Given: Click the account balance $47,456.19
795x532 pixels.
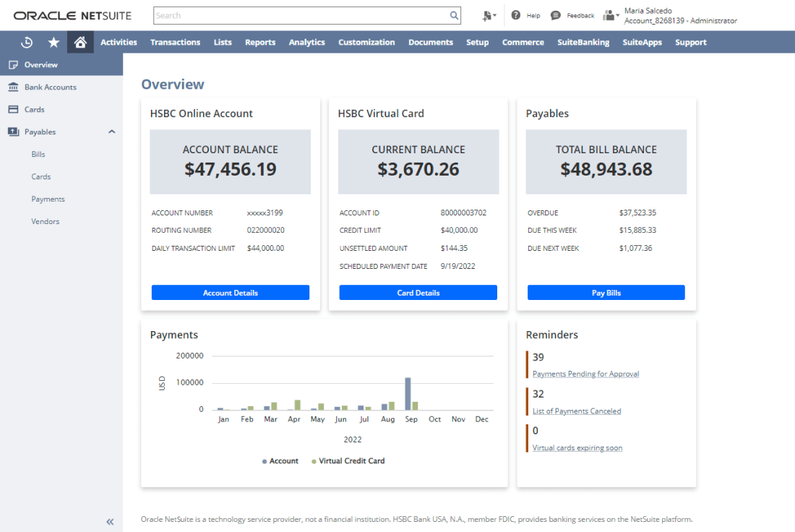Looking at the screenshot, I should [x=230, y=169].
